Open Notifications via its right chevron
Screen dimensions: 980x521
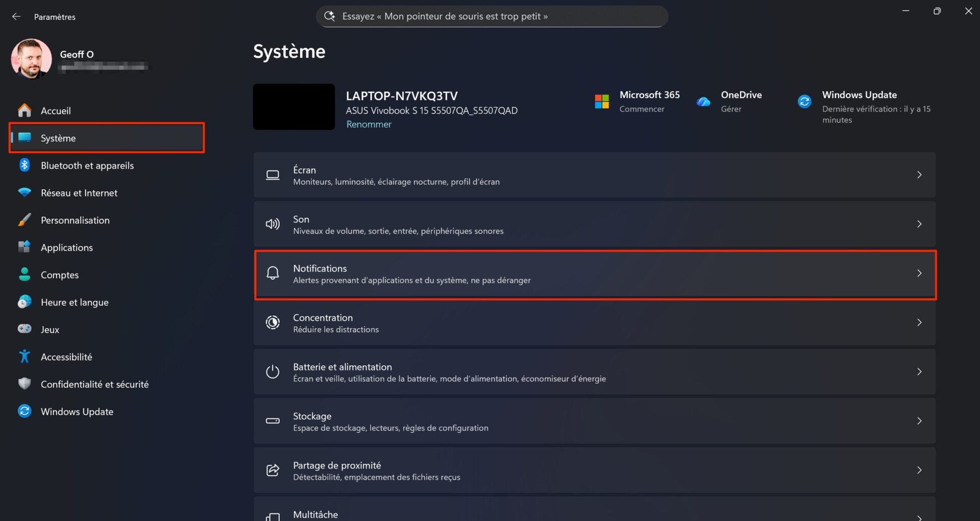click(x=919, y=273)
